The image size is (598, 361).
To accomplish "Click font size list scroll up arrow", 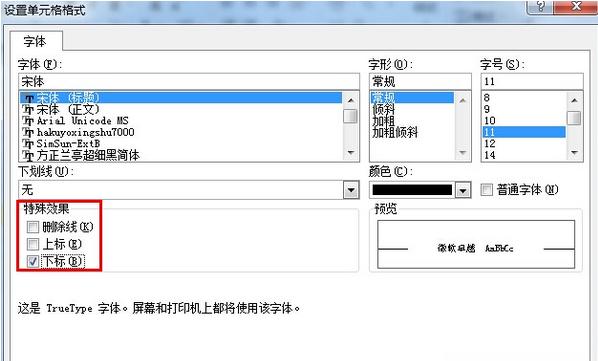I will pyautogui.click(x=574, y=100).
